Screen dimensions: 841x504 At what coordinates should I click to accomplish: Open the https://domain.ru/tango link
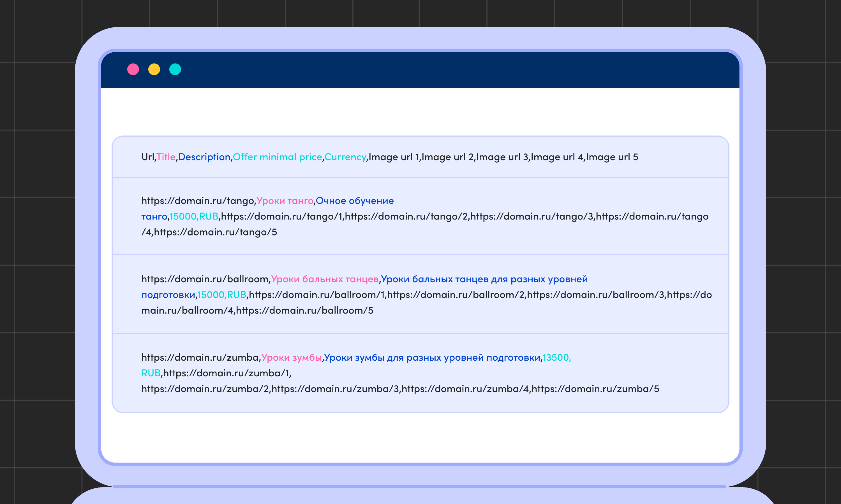[x=198, y=201]
